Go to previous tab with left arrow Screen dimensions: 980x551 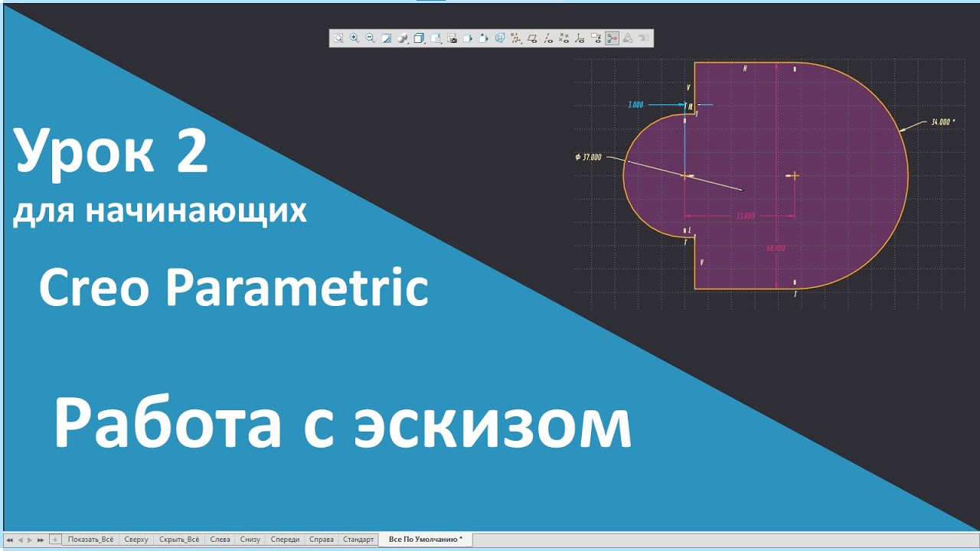coord(20,540)
